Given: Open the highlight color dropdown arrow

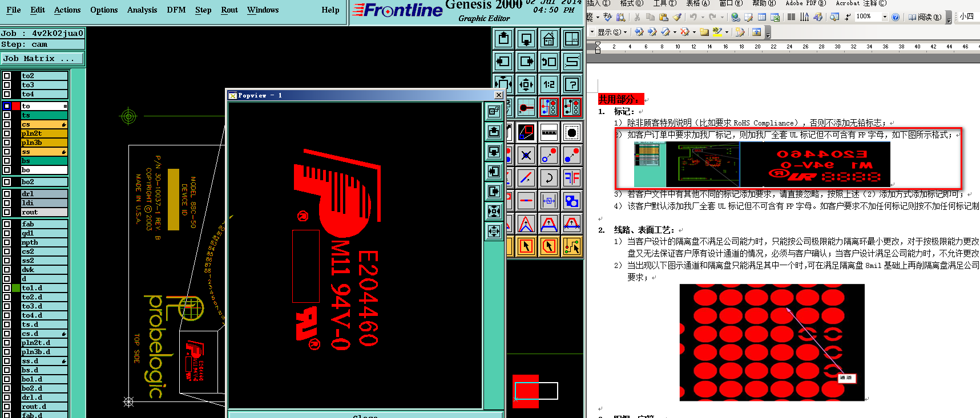Looking at the screenshot, I should (727, 32).
